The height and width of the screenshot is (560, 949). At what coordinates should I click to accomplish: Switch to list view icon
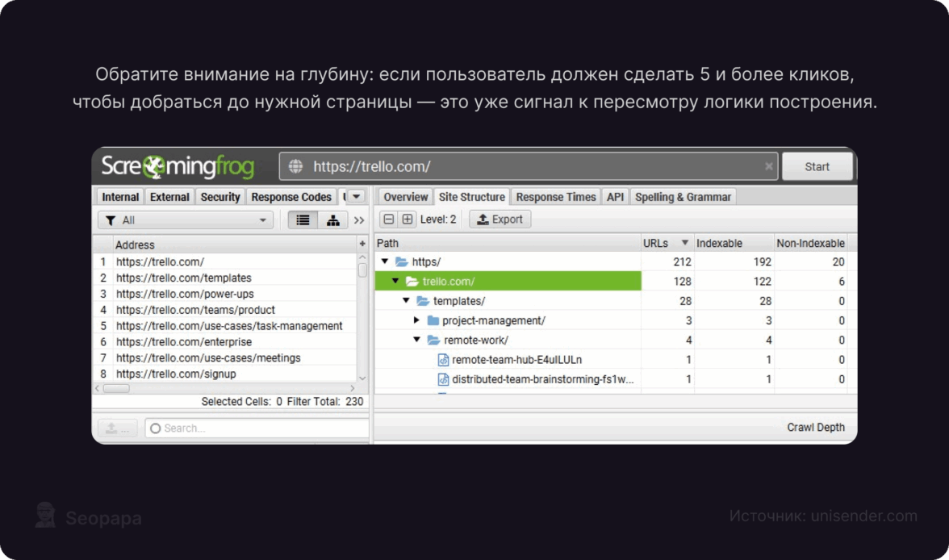(x=303, y=220)
